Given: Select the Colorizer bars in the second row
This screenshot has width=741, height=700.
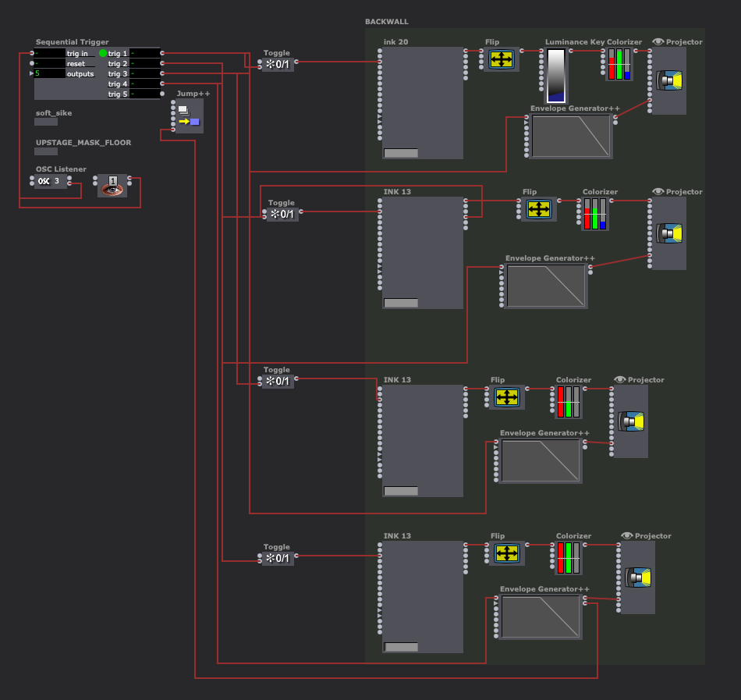Looking at the screenshot, I should [x=595, y=214].
